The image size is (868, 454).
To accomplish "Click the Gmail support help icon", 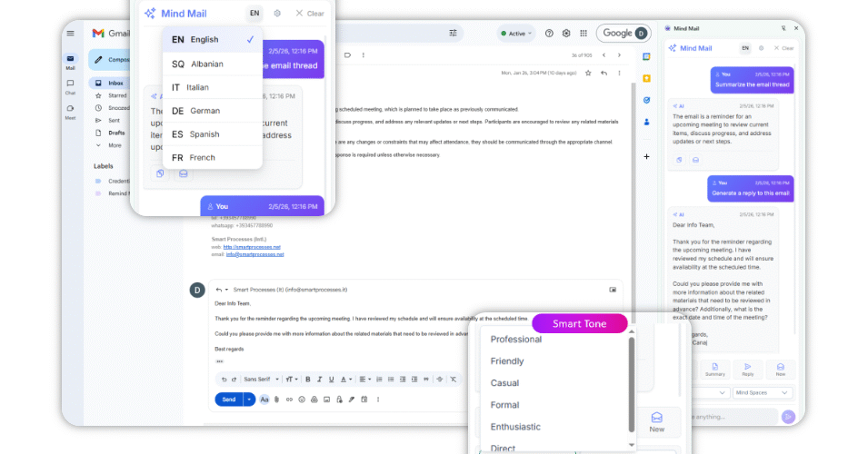I will click(x=549, y=34).
